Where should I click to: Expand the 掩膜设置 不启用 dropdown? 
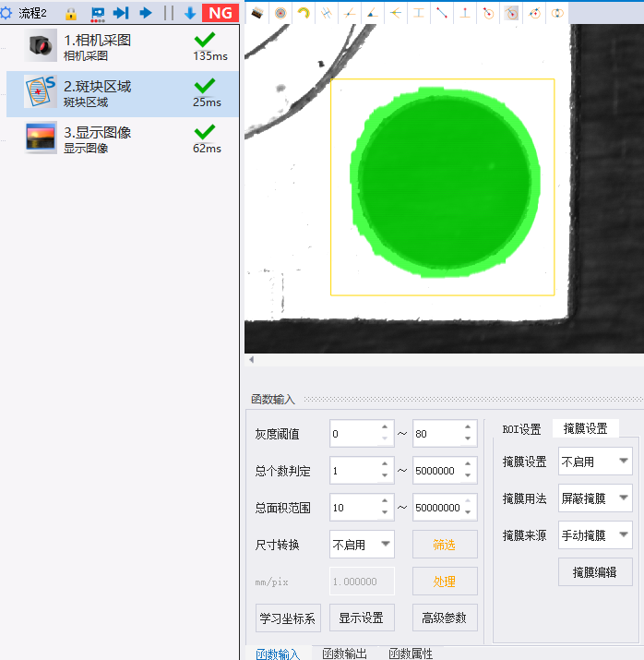coord(595,462)
